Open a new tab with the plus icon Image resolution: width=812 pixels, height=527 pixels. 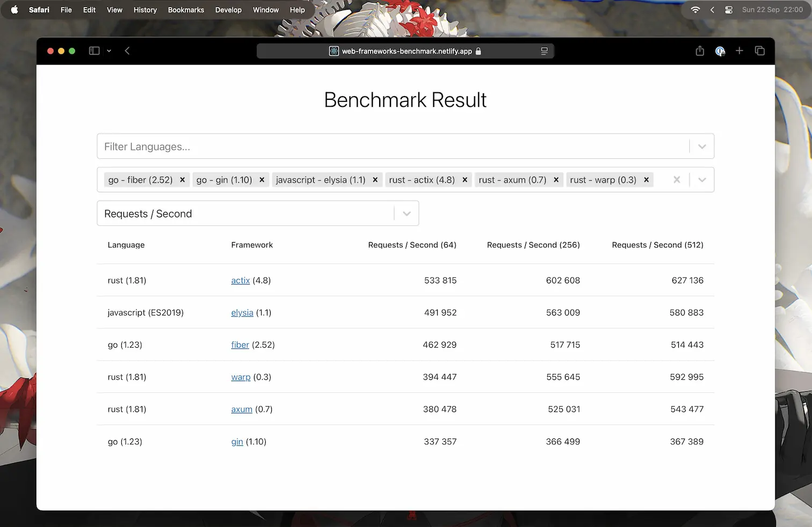[x=740, y=50]
